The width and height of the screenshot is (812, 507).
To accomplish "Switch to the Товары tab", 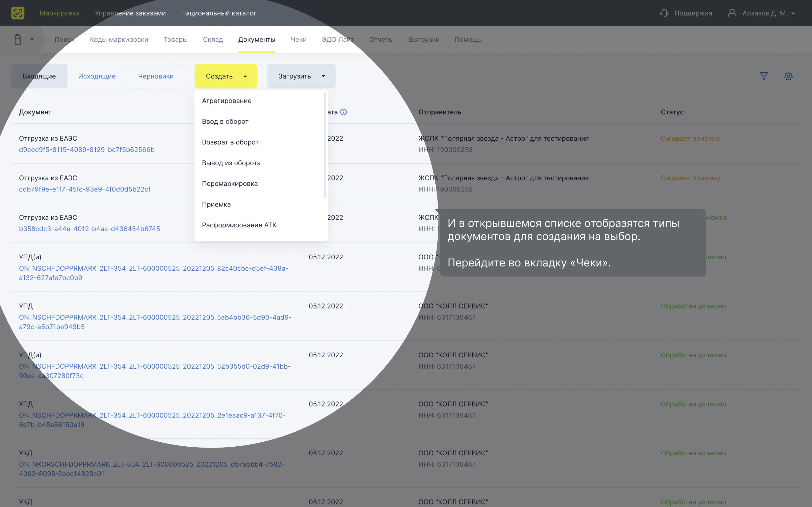I will pyautogui.click(x=176, y=39).
